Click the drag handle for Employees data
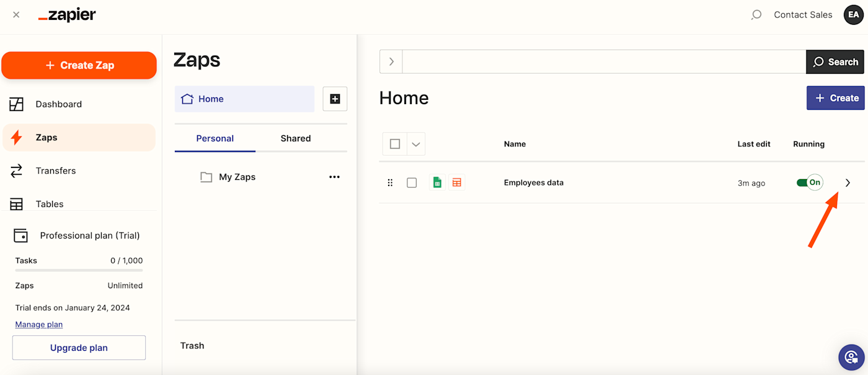 pyautogui.click(x=390, y=183)
